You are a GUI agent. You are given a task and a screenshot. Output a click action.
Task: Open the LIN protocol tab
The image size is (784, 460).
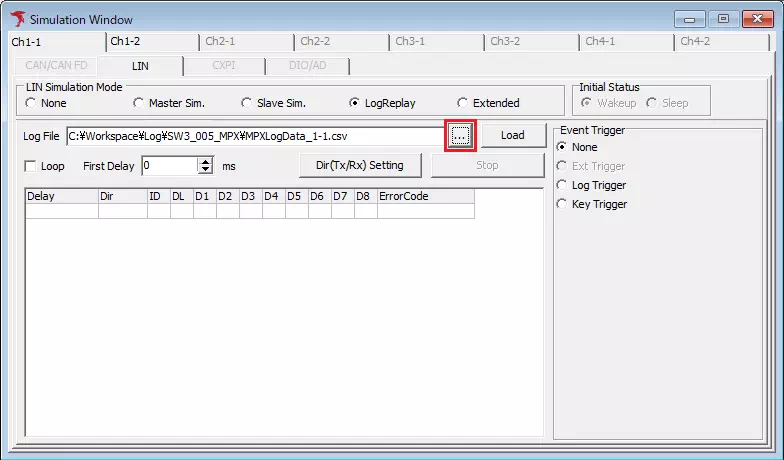140,66
